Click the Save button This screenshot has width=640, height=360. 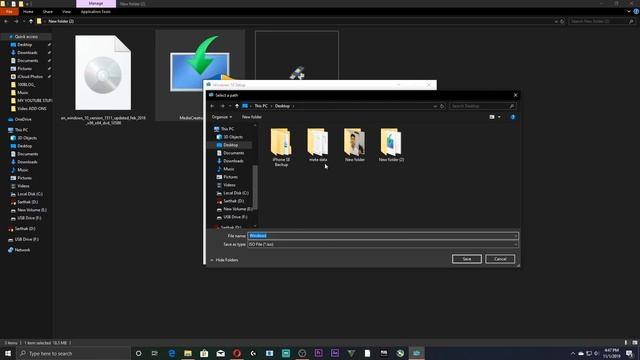pyautogui.click(x=467, y=259)
